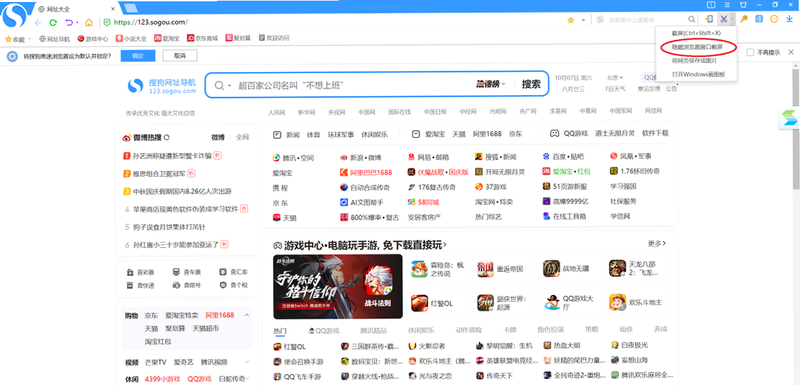Click the orange circle toolbar icon
The image size is (800, 387).
tap(774, 19)
